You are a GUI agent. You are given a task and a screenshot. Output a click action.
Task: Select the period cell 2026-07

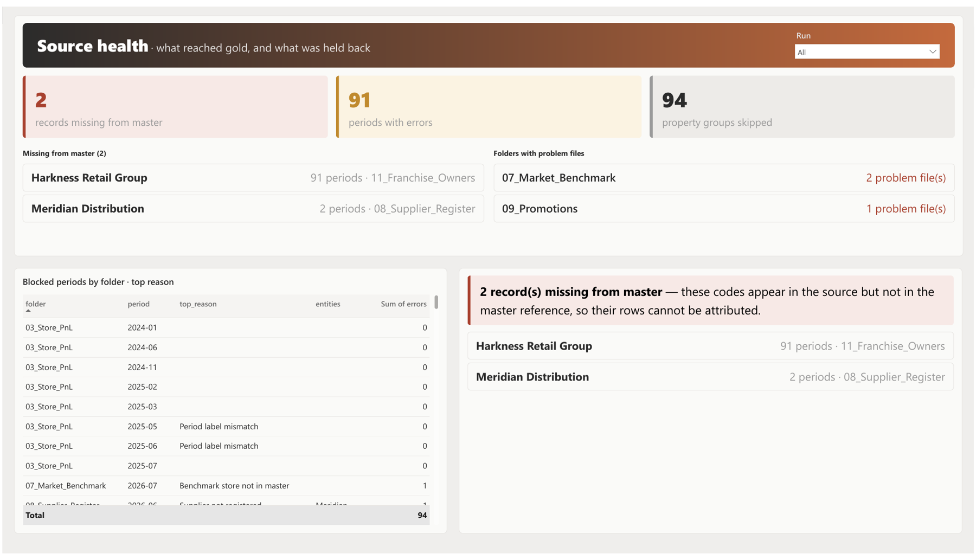point(142,486)
